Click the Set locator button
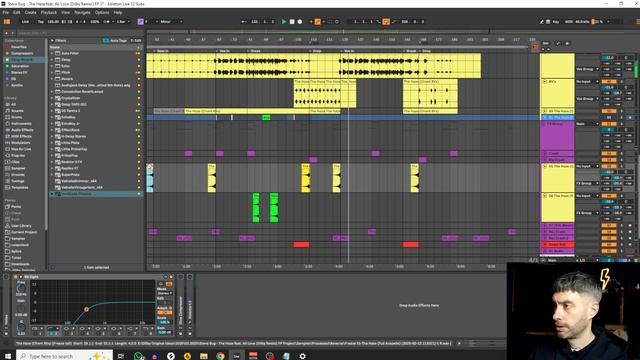The image size is (640, 360). 545,43
